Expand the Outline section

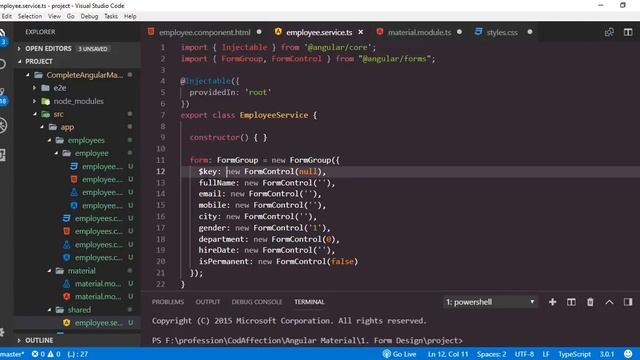(19, 340)
